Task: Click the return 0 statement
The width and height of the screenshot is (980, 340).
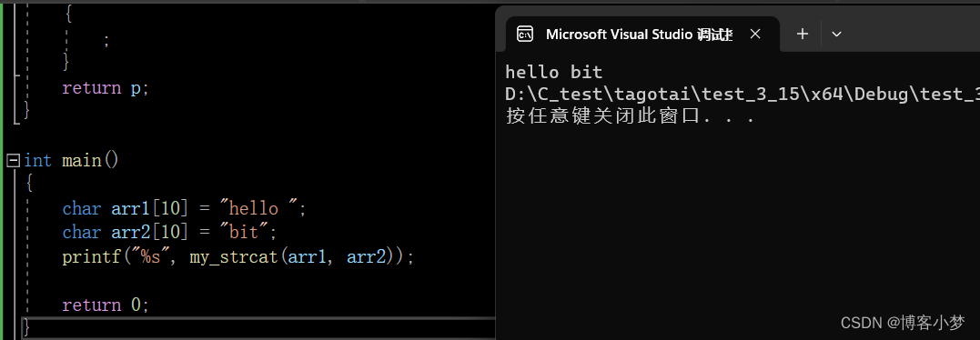Action: [x=106, y=305]
